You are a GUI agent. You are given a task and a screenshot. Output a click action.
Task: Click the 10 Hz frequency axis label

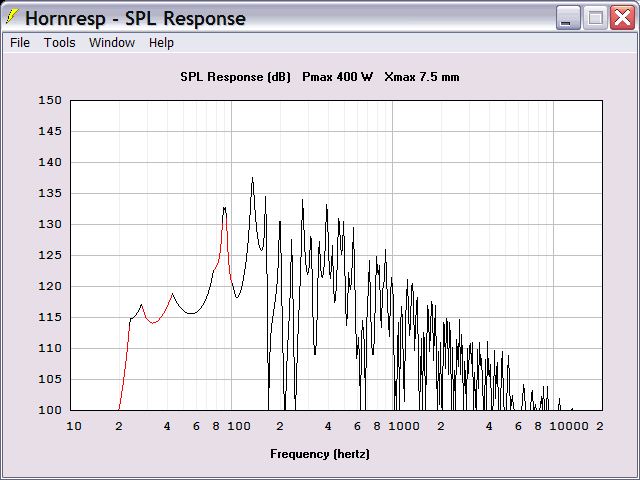pyautogui.click(x=74, y=427)
